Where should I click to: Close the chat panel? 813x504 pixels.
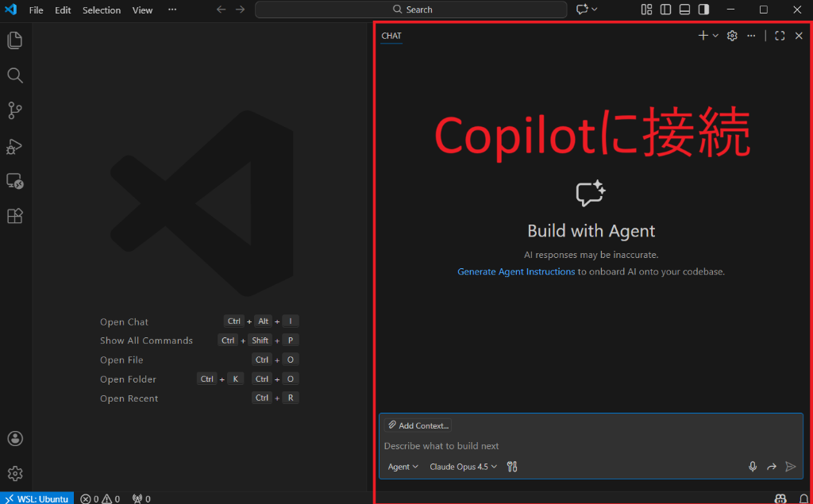click(799, 35)
